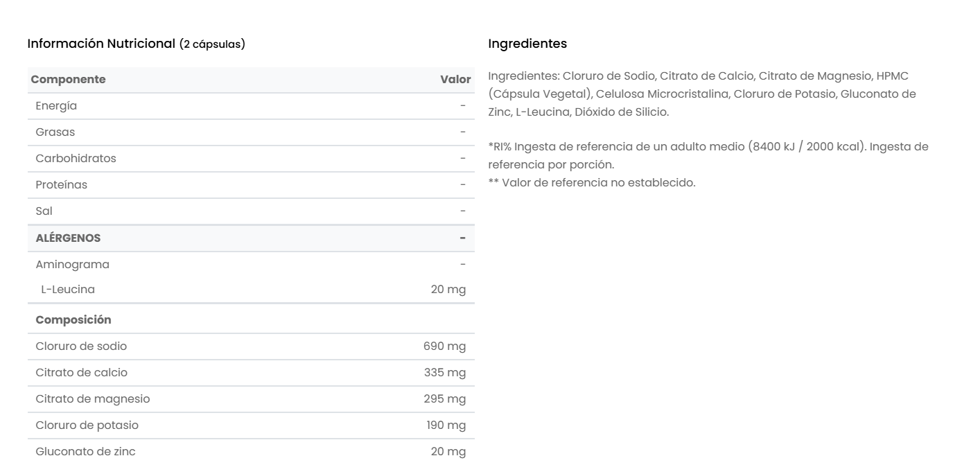980x474 pixels.
Task: Click the Carbohidratos row label
Action: click(x=76, y=159)
